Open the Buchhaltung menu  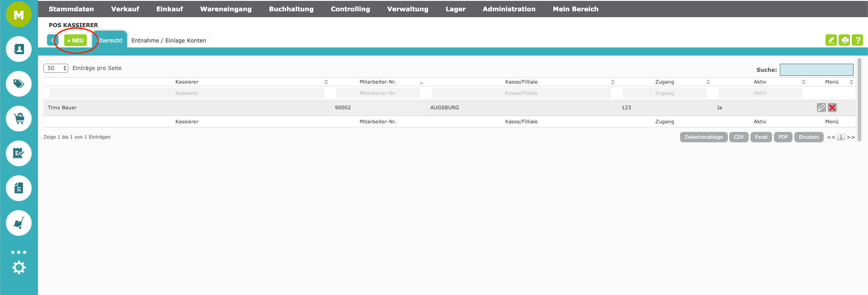291,9
